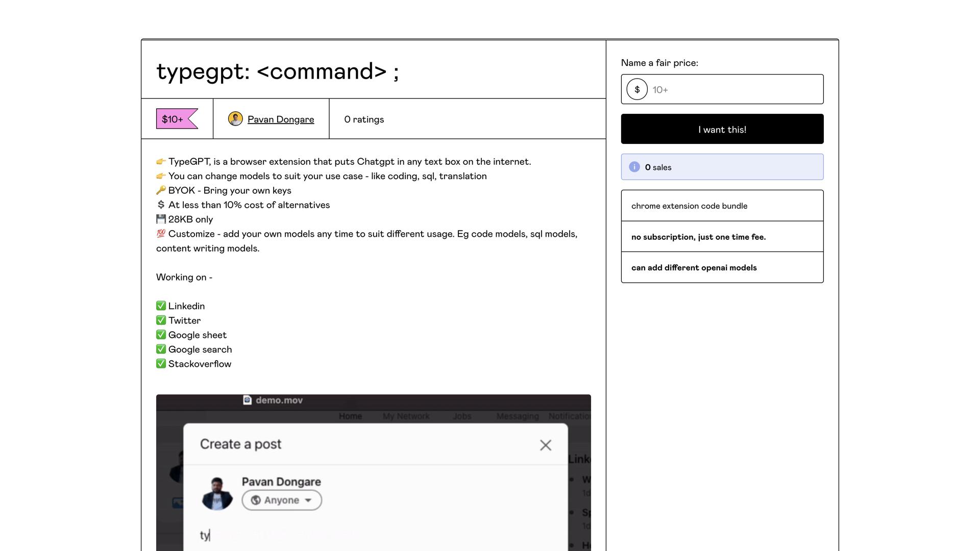
Task: Close the Create a post dialog
Action: coord(545,445)
